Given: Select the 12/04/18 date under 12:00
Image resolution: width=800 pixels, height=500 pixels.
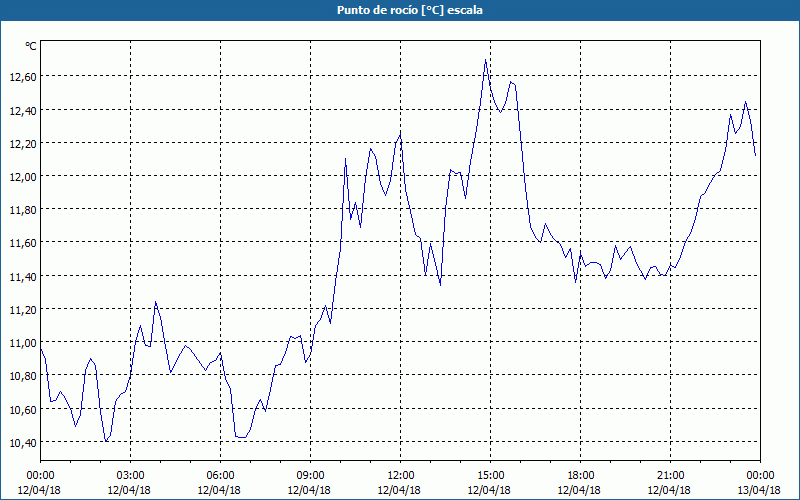Looking at the screenshot, I should 399,490.
